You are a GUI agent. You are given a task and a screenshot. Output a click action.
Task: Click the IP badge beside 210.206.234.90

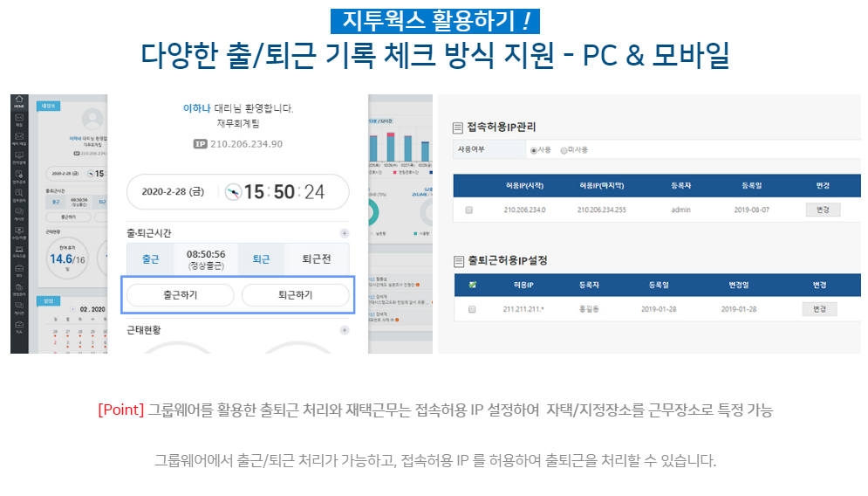200,144
